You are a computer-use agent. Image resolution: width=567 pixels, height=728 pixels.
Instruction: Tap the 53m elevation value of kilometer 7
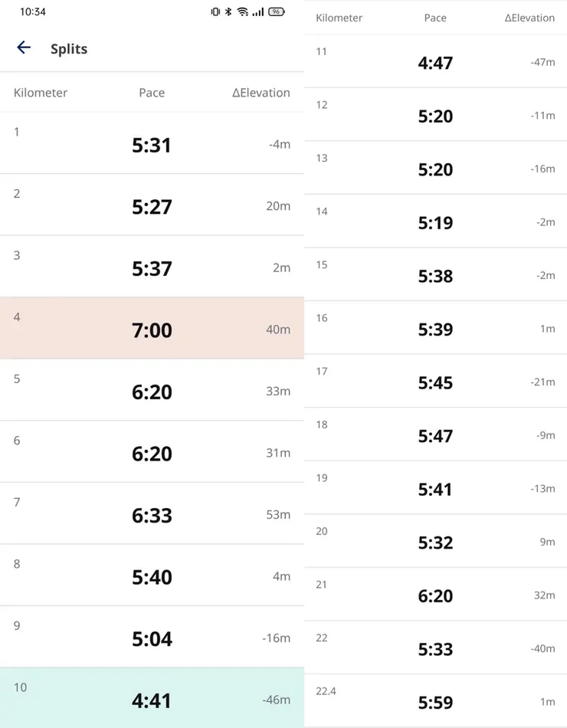pos(278,515)
